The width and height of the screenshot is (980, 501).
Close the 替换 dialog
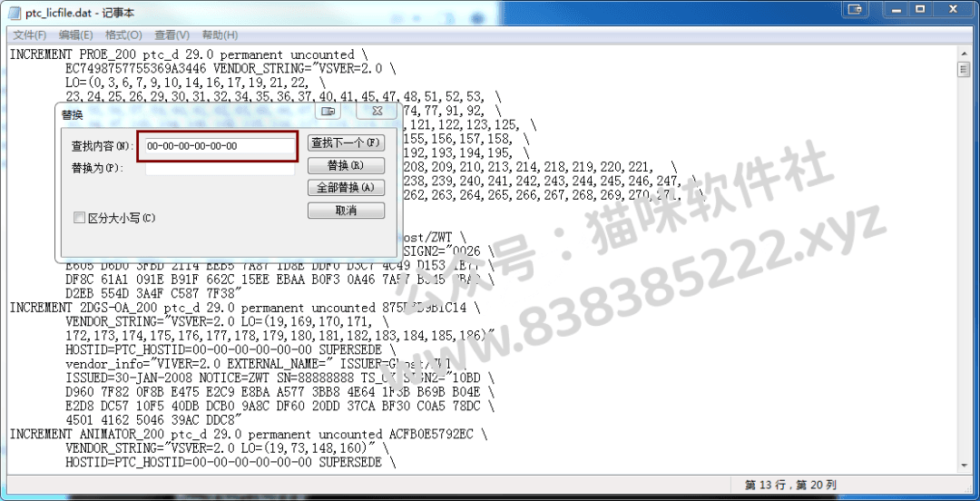tap(377, 112)
